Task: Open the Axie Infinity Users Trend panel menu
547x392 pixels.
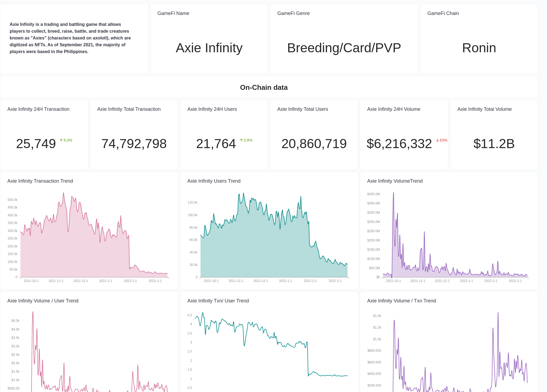Action: (x=214, y=181)
